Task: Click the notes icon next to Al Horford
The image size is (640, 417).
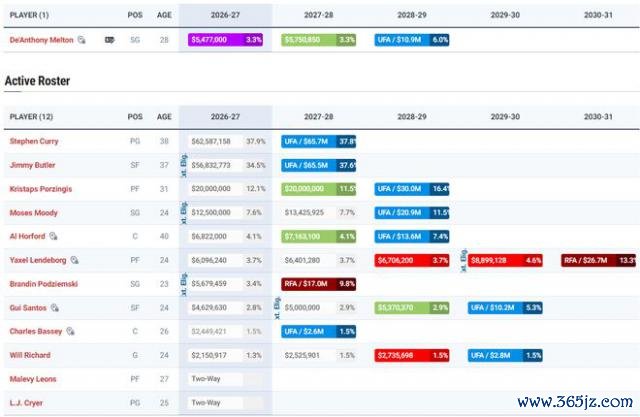Action: [53, 236]
